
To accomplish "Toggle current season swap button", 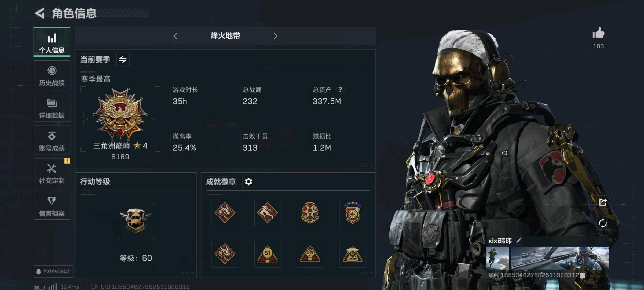I will click(x=123, y=59).
